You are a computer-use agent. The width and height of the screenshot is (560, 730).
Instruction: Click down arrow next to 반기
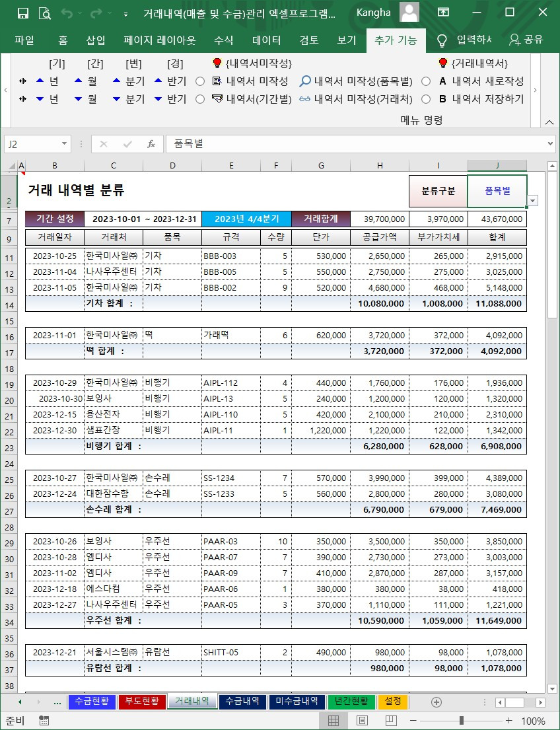coord(158,98)
